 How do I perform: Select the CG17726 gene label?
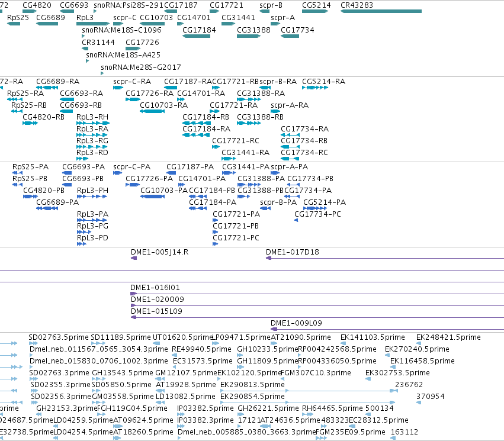(142, 43)
